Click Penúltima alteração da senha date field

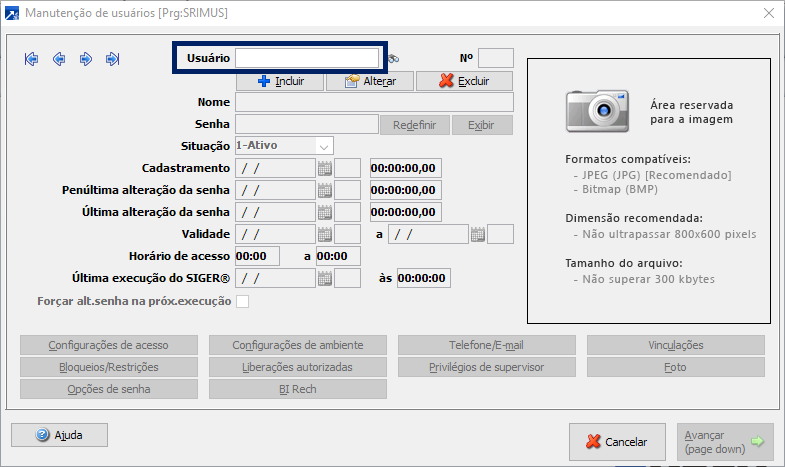(x=275, y=190)
